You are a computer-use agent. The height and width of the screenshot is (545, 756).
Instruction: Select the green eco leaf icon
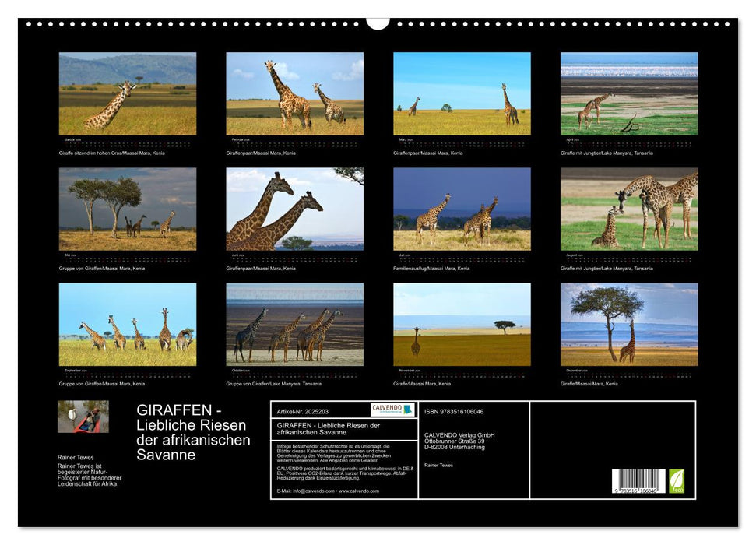(677, 480)
